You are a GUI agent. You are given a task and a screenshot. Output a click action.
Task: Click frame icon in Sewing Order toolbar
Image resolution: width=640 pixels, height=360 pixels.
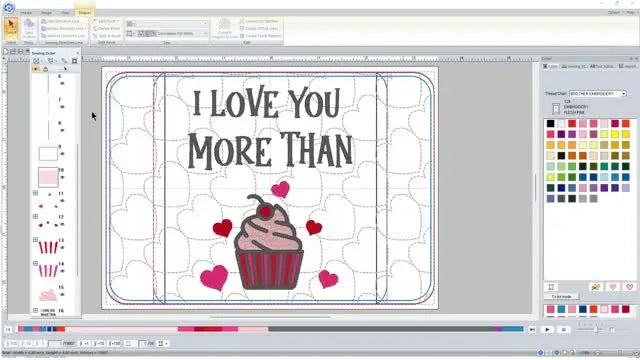(74, 61)
